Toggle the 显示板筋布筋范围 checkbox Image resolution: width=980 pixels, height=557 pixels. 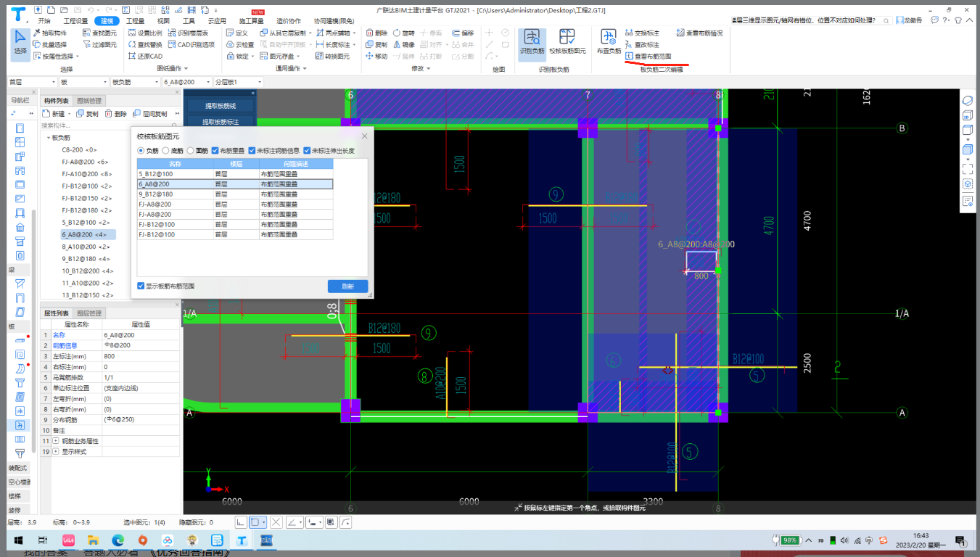tap(141, 286)
